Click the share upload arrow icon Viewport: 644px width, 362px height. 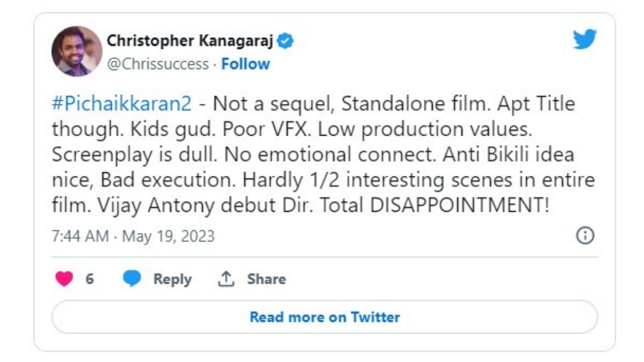(x=225, y=279)
